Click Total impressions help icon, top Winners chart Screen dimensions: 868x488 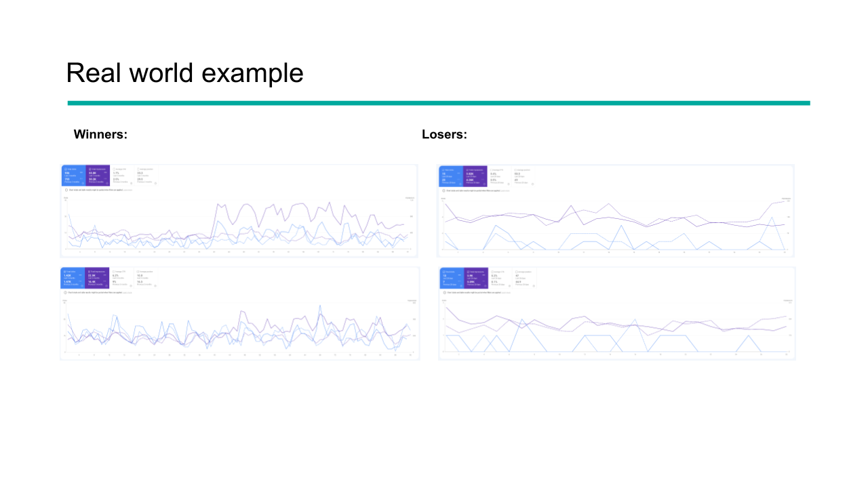pyautogui.click(x=107, y=183)
